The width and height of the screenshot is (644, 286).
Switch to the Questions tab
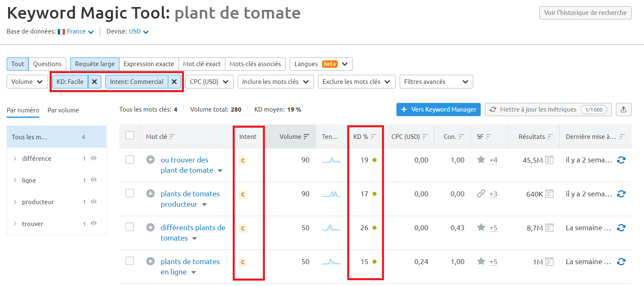47,64
